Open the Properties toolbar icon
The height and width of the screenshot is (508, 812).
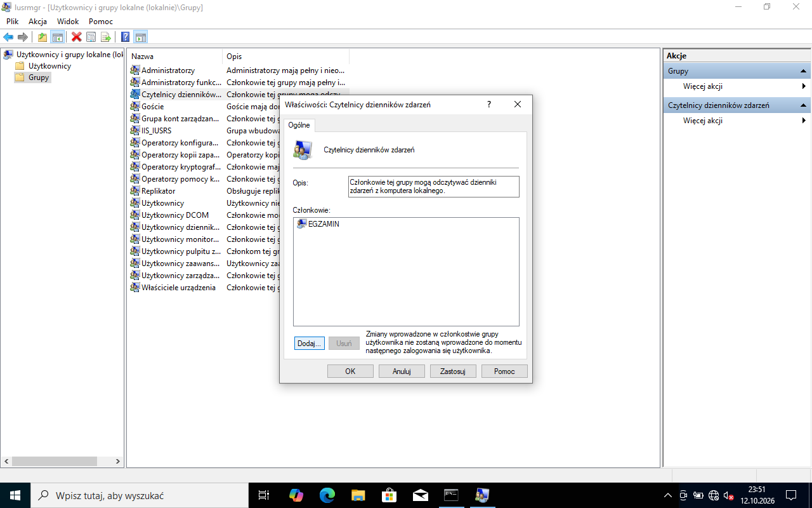click(91, 37)
